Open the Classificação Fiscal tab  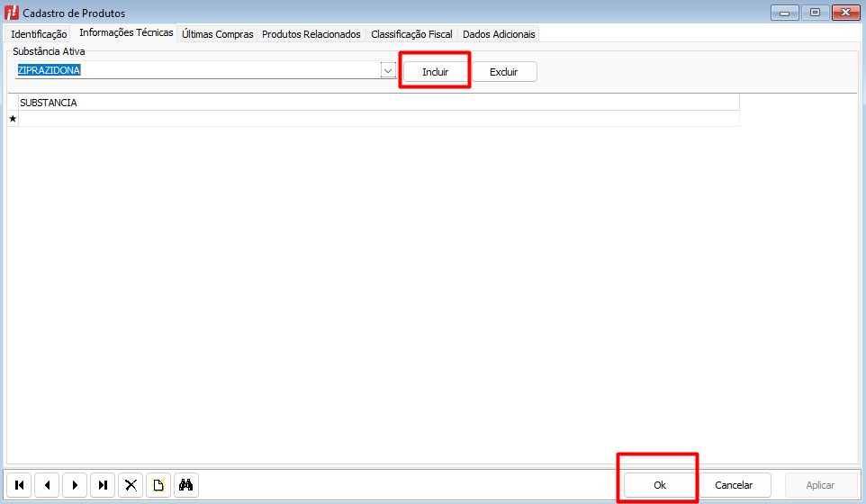click(x=411, y=34)
